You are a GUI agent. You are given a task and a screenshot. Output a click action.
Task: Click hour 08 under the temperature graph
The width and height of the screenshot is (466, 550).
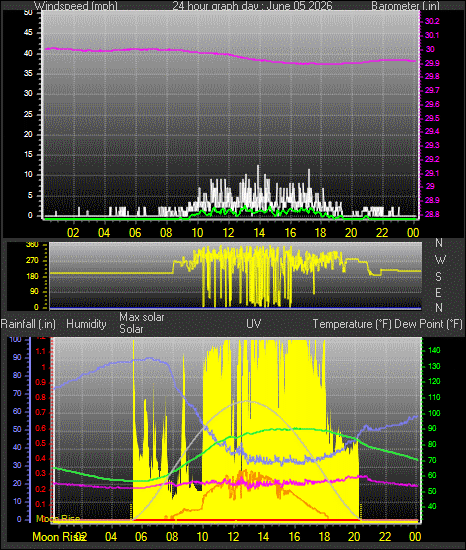[x=172, y=537]
